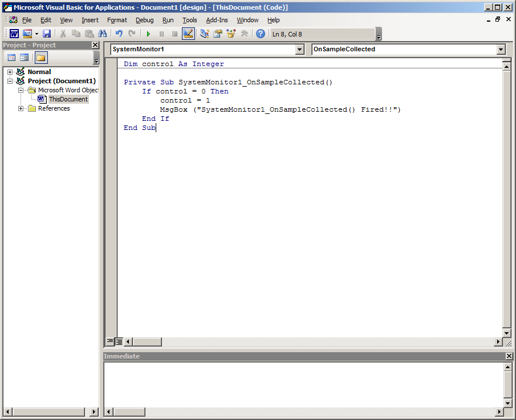
Task: Click the View Microsoft Word icon
Action: pos(13,33)
